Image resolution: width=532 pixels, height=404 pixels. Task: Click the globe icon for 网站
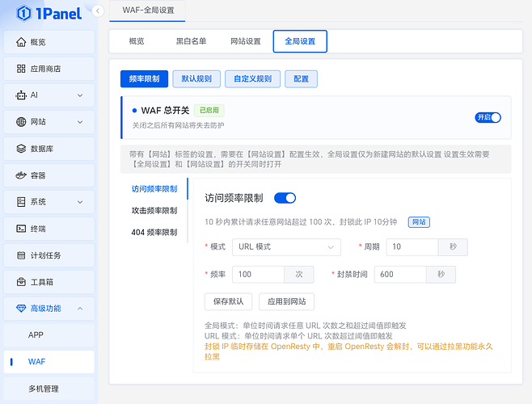pos(21,122)
